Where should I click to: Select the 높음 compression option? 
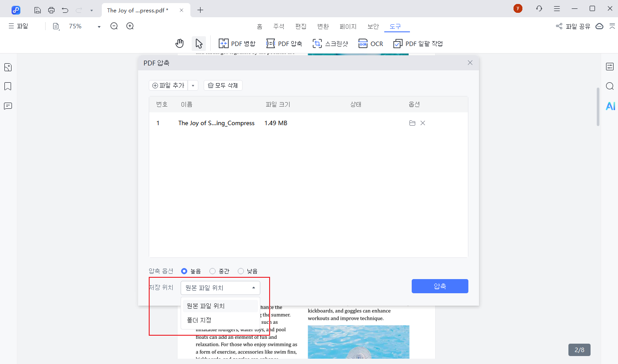(x=184, y=271)
